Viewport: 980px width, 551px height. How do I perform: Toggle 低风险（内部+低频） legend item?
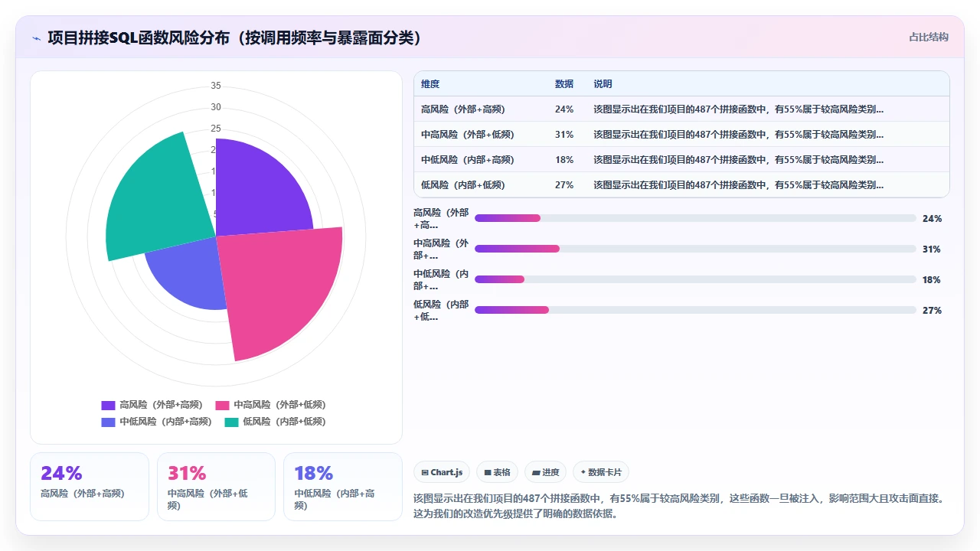coord(275,422)
